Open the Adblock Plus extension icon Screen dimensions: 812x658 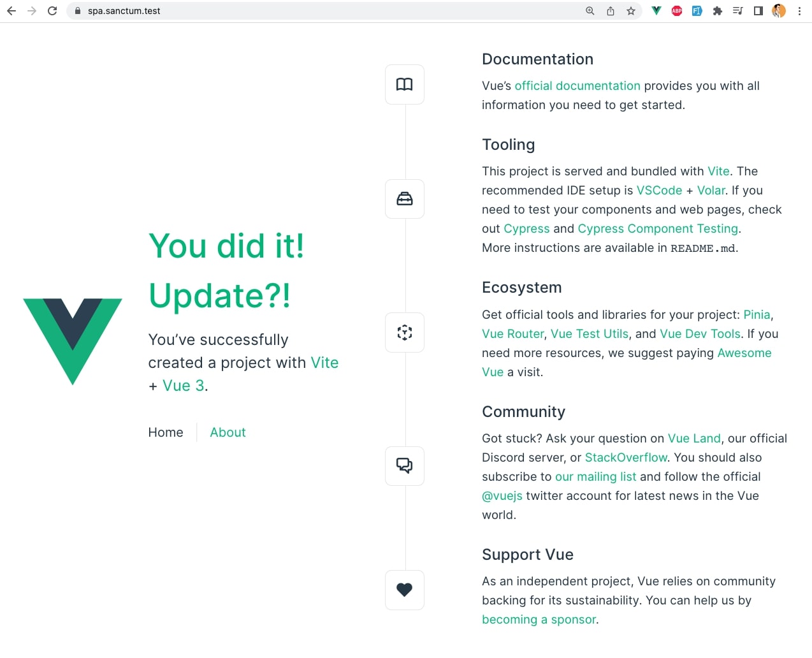tap(677, 11)
